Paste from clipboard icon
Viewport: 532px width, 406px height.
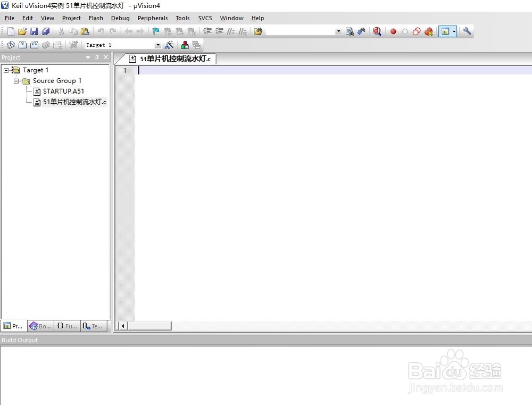(x=85, y=31)
